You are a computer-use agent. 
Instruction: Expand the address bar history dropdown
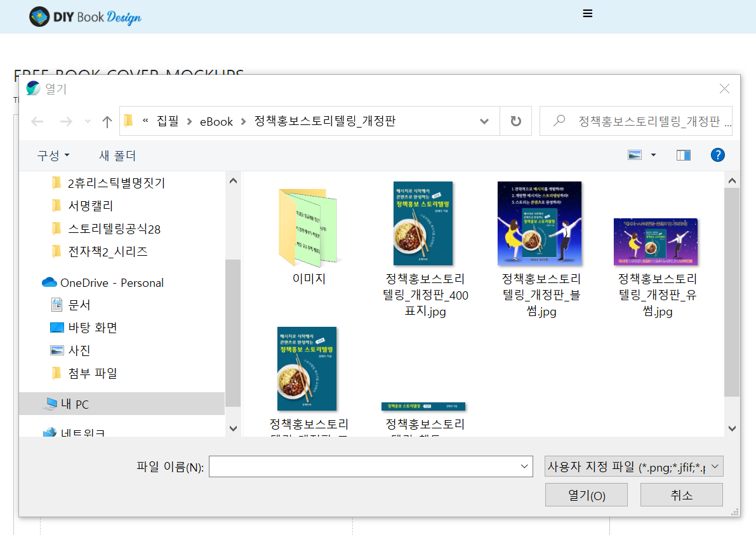(484, 121)
